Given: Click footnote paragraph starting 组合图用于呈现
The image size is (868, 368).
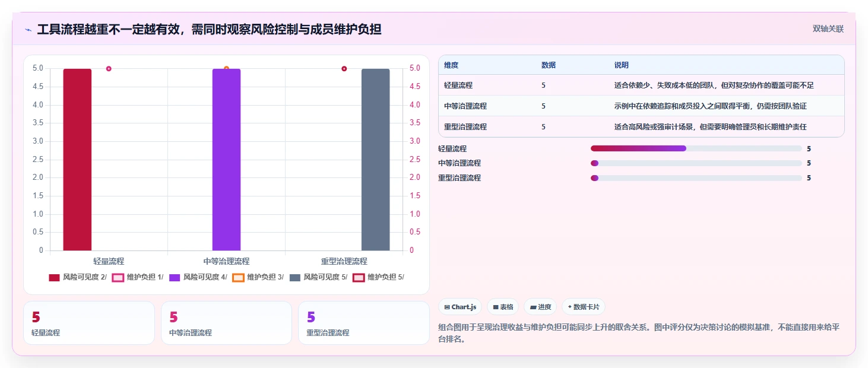Looking at the screenshot, I should point(638,334).
